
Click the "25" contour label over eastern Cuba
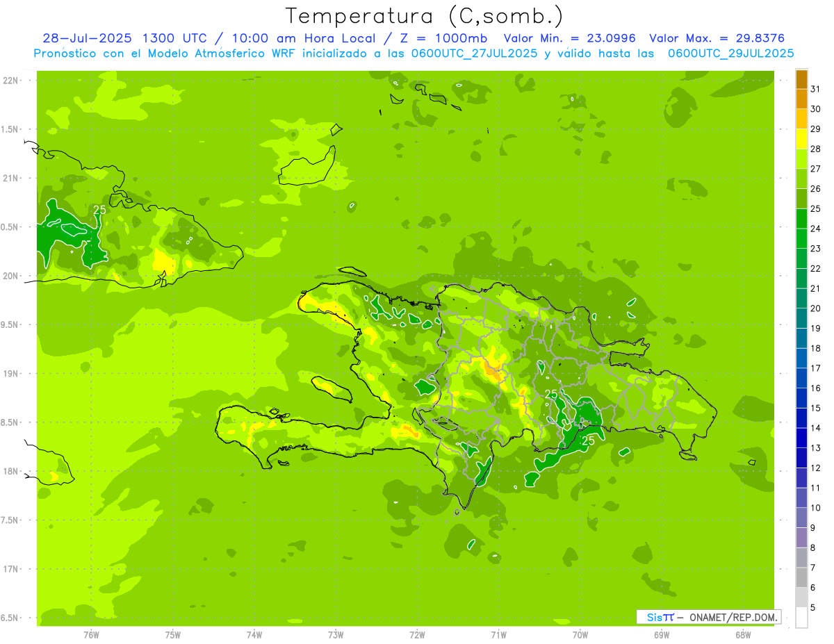pos(99,209)
